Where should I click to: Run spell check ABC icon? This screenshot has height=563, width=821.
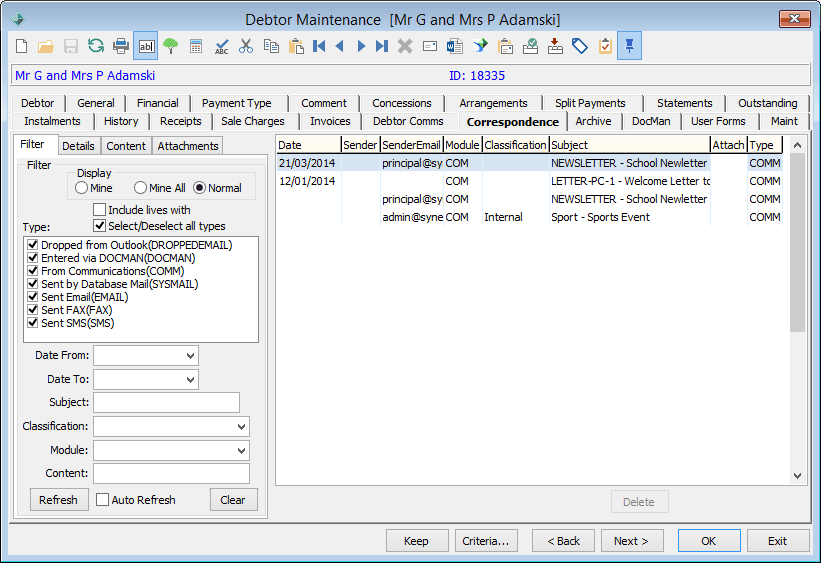[221, 46]
